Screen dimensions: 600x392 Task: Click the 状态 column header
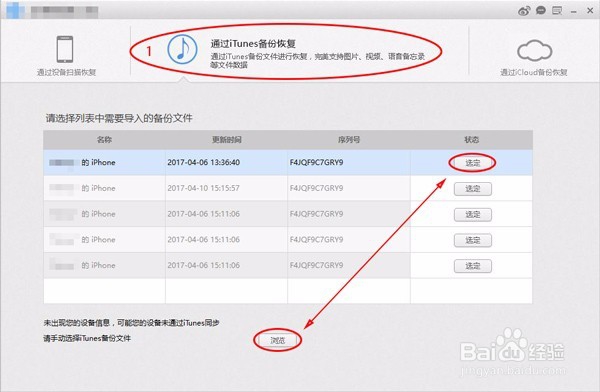[x=471, y=140]
